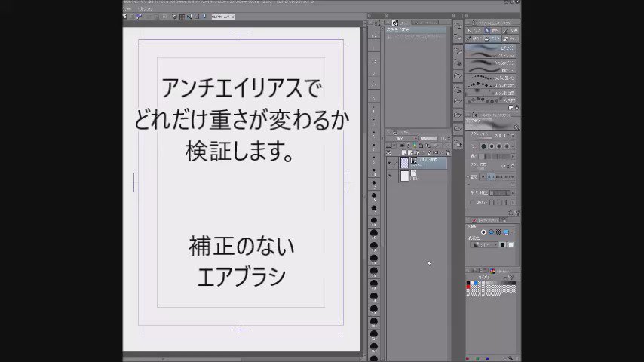Click the rotate arrow icon in top command bar
This screenshot has height=362, width=644.
tap(174, 17)
